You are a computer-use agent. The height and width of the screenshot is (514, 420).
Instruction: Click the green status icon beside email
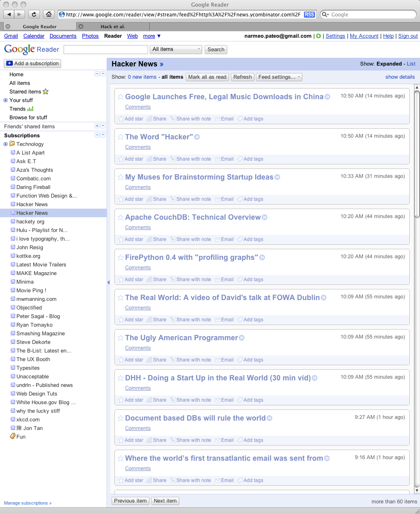318,36
